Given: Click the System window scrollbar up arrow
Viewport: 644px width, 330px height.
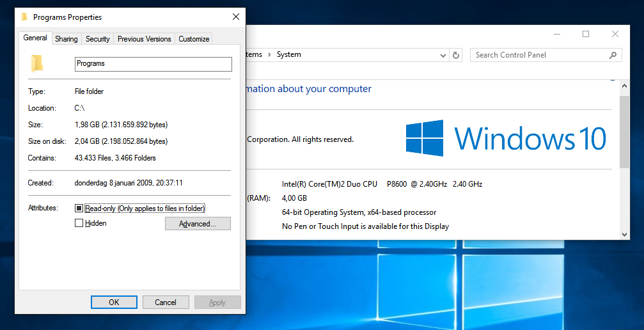Looking at the screenshot, I should click(x=624, y=86).
